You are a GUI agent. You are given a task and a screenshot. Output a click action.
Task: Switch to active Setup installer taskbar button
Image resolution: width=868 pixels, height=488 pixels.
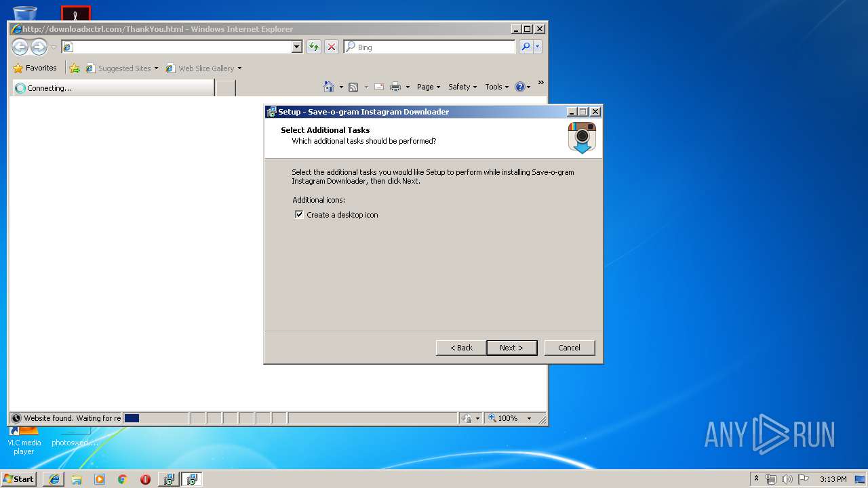[192, 479]
